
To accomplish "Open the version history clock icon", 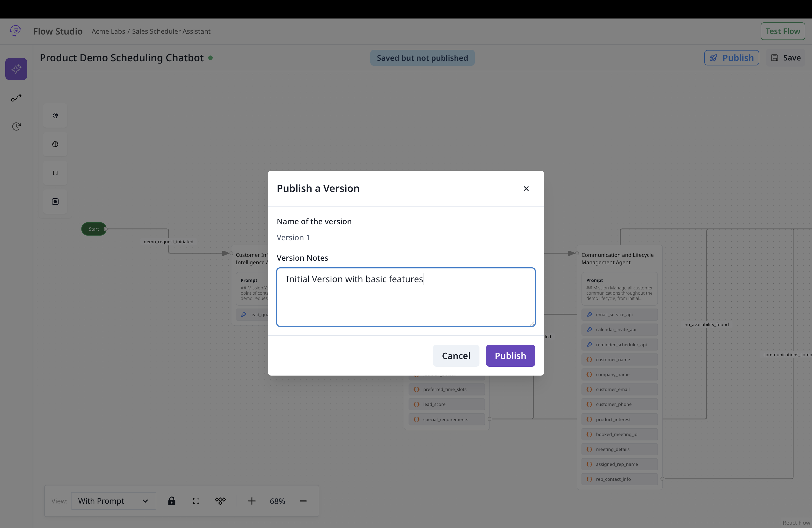I will (16, 126).
